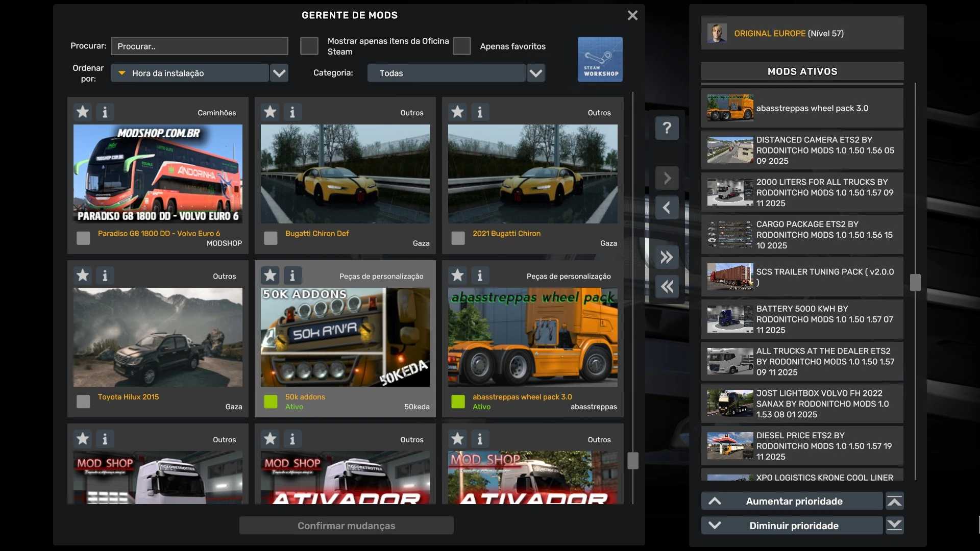
Task: Click the Diminuir prioridade button
Action: click(x=792, y=525)
